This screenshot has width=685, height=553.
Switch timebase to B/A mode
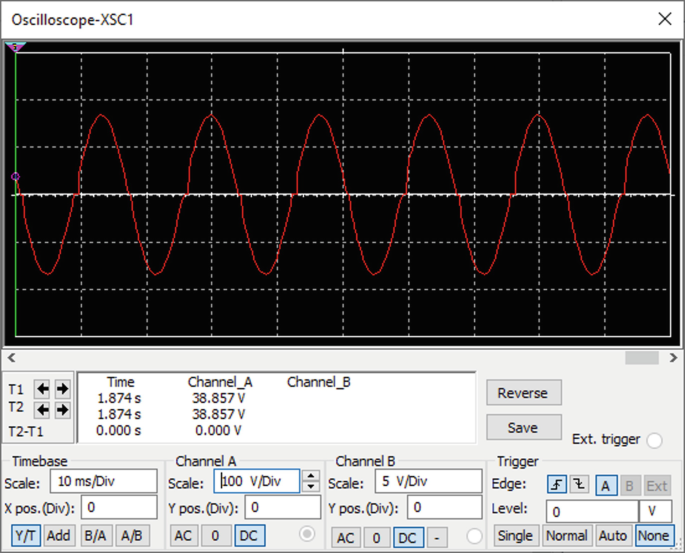point(96,535)
